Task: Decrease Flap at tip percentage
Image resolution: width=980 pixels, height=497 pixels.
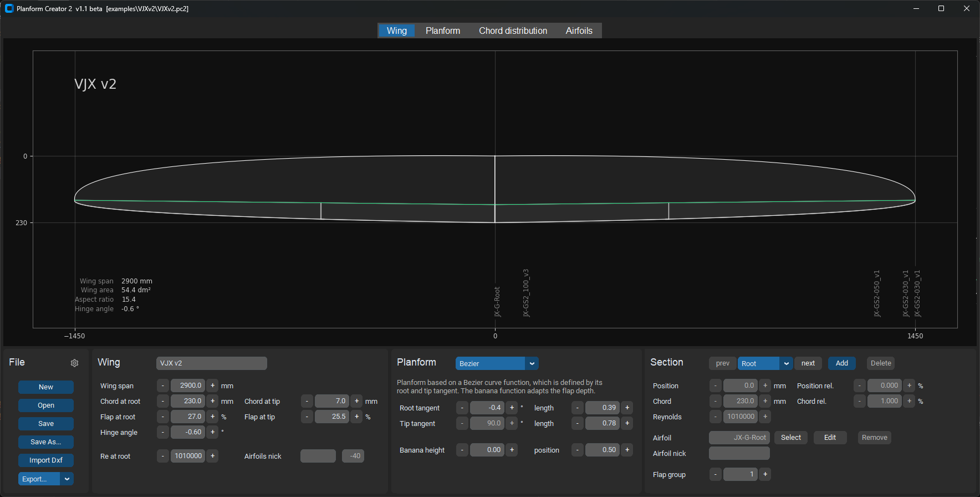Action: tap(307, 417)
